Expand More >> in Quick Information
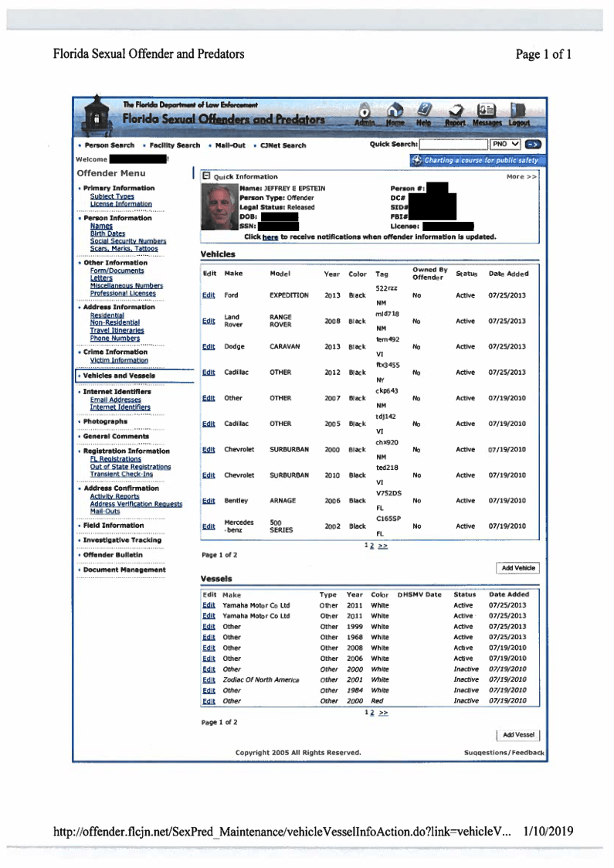 click(521, 176)
